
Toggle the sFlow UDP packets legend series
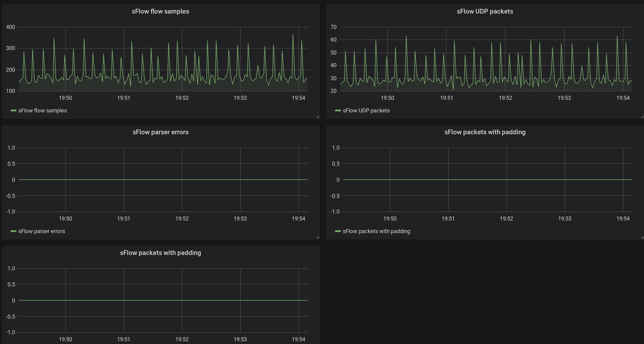click(x=366, y=111)
